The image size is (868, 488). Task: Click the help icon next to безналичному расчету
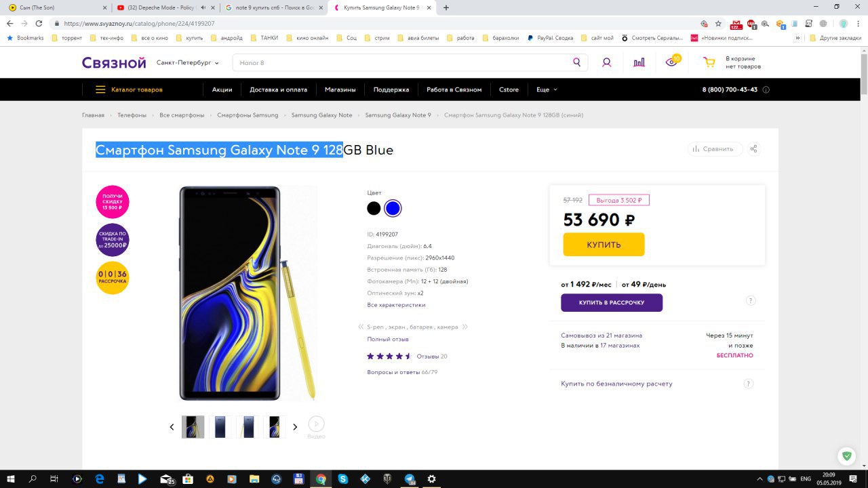(x=749, y=384)
